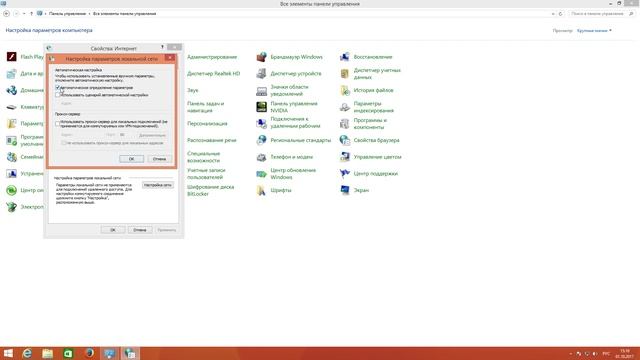The height and width of the screenshot is (360, 640).
Task: Open Realtek HD Manager link
Action: point(213,73)
